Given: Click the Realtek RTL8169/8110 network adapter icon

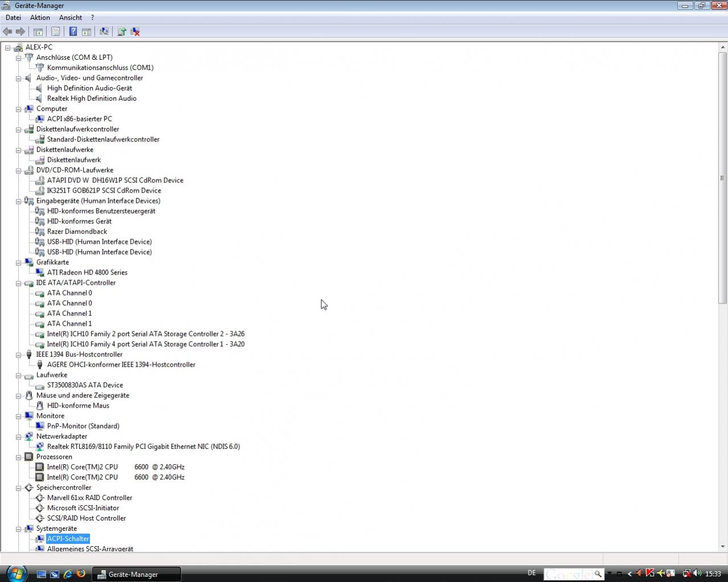Looking at the screenshot, I should coord(40,446).
